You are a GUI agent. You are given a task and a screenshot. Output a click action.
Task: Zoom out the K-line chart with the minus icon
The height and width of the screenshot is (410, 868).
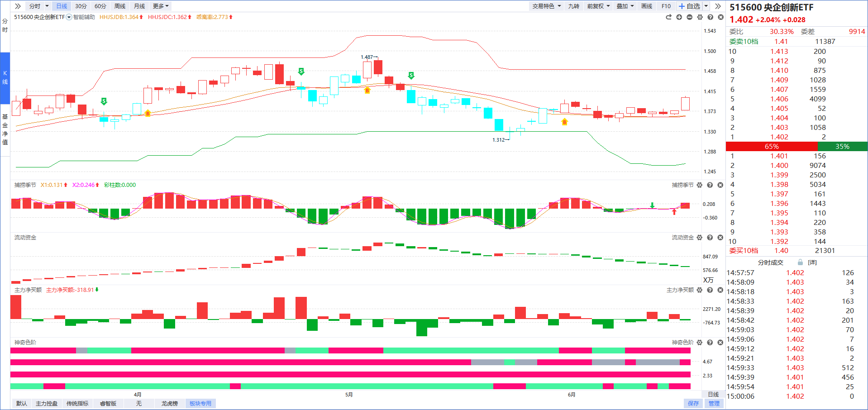(x=689, y=17)
